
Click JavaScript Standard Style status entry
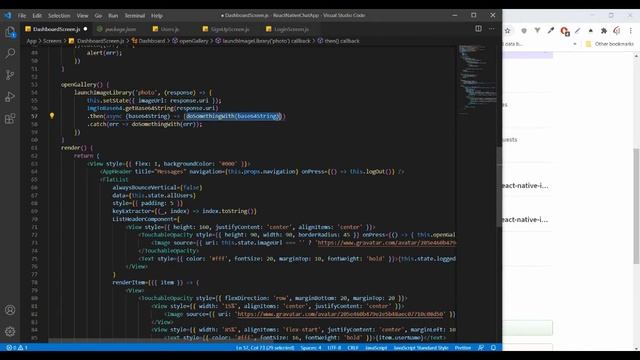click(421, 348)
